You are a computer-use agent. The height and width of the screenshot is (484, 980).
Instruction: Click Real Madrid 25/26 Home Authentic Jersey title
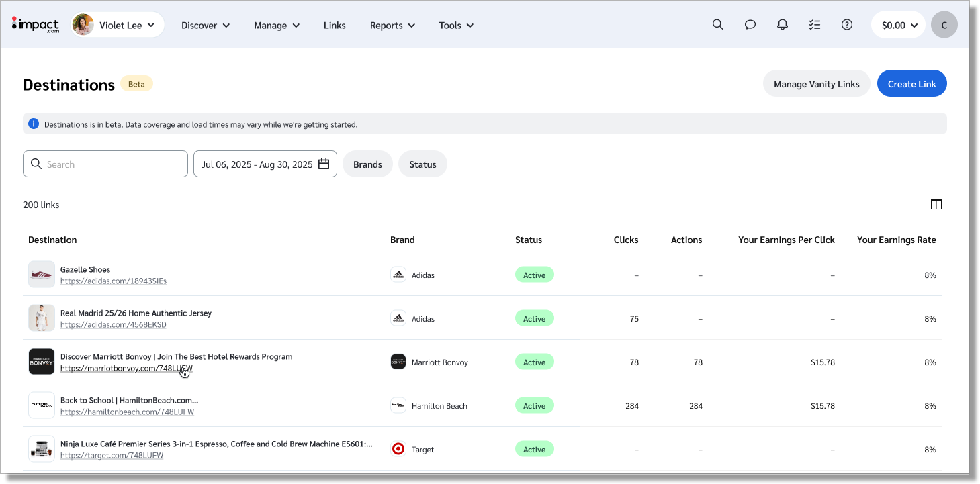click(136, 313)
